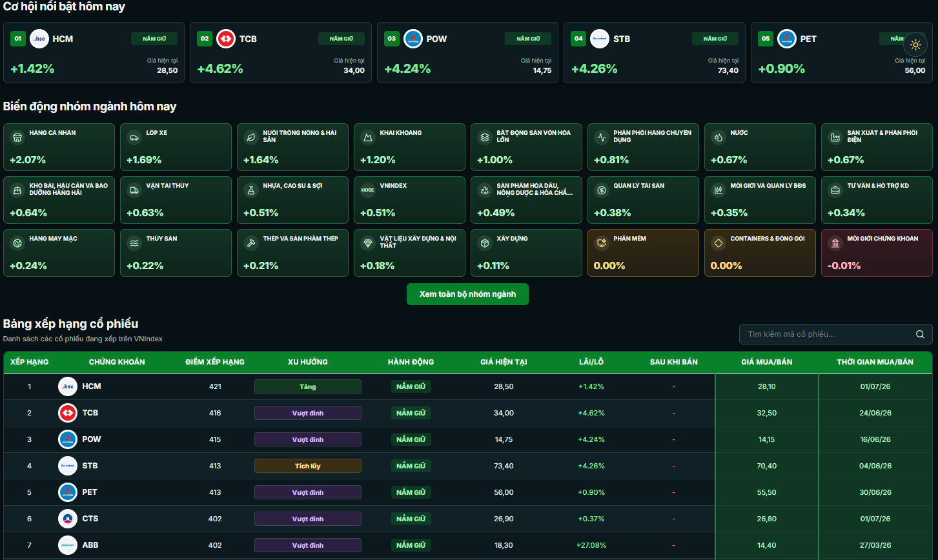
Task: Click the Thép và sản phẩm thép hammer icon
Action: click(x=251, y=243)
